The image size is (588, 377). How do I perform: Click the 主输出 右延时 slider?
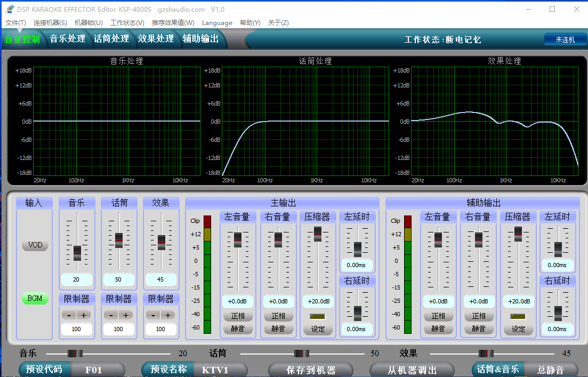point(358,314)
